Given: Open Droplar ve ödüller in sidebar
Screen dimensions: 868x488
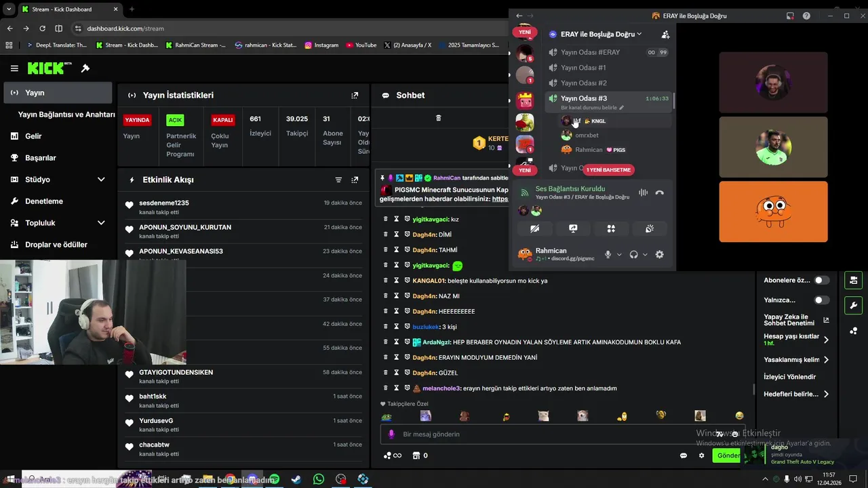Looking at the screenshot, I should tap(58, 245).
